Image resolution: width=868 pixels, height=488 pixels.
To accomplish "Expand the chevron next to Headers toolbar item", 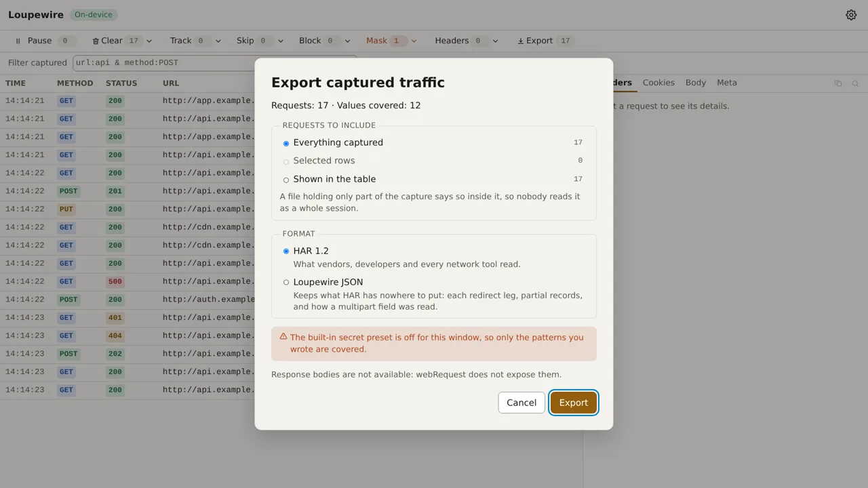I will [495, 41].
